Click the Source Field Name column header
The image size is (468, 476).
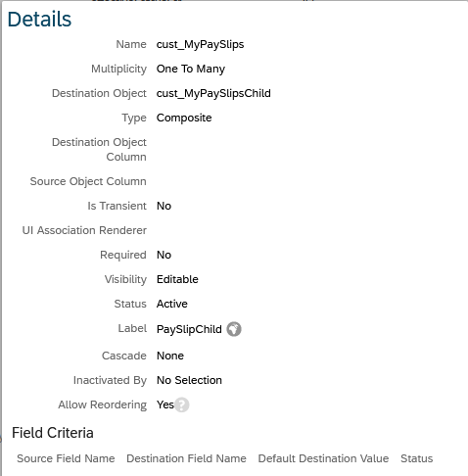point(66,458)
